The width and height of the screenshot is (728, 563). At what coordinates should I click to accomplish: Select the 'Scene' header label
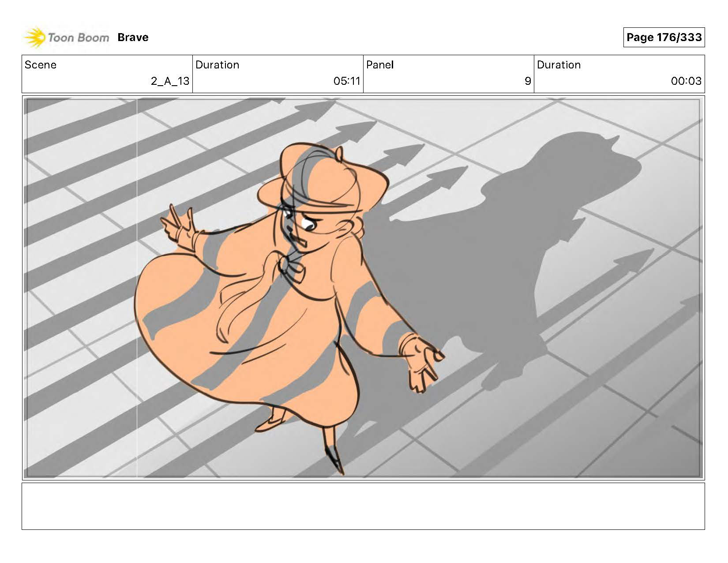click(41, 65)
